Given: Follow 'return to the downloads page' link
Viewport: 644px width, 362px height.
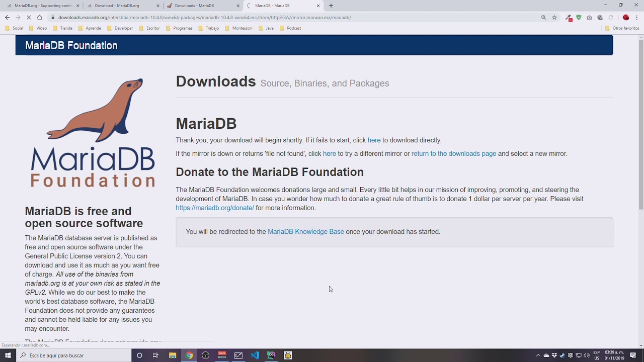Looking at the screenshot, I should point(454,154).
